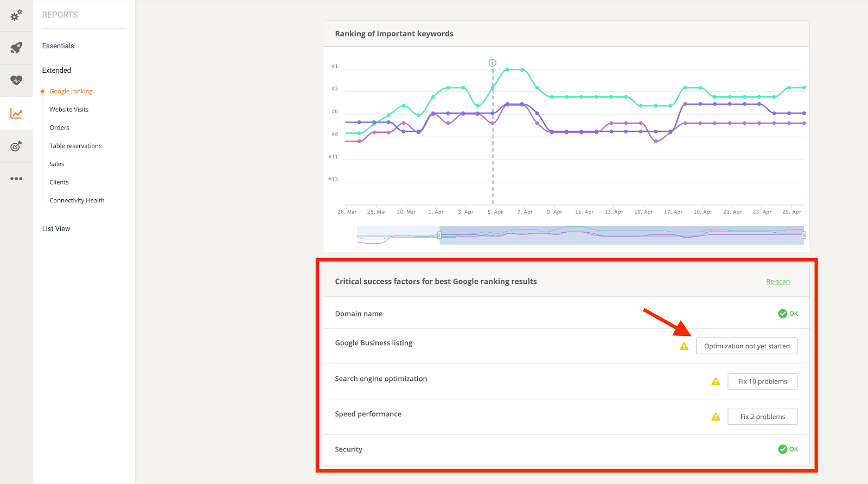The width and height of the screenshot is (868, 484).
Task: Open the three-dots more sidebar icon
Action: [x=16, y=179]
